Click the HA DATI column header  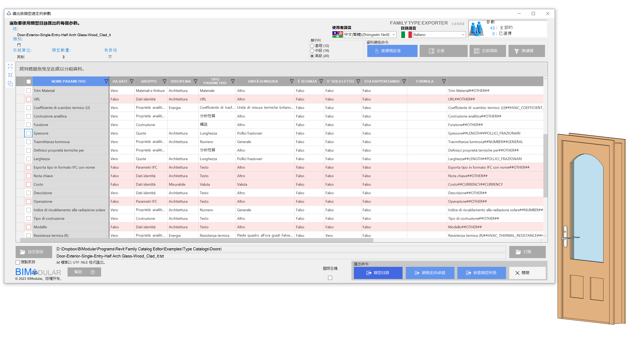pos(120,81)
